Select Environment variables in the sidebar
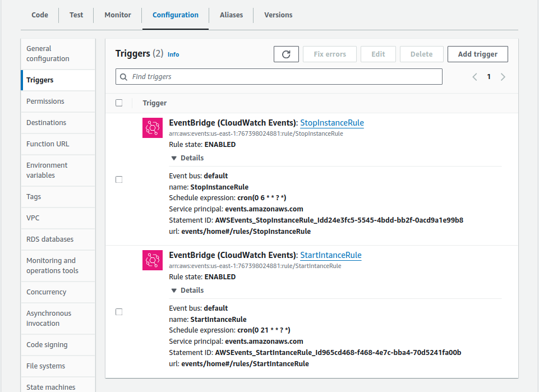 coord(47,170)
